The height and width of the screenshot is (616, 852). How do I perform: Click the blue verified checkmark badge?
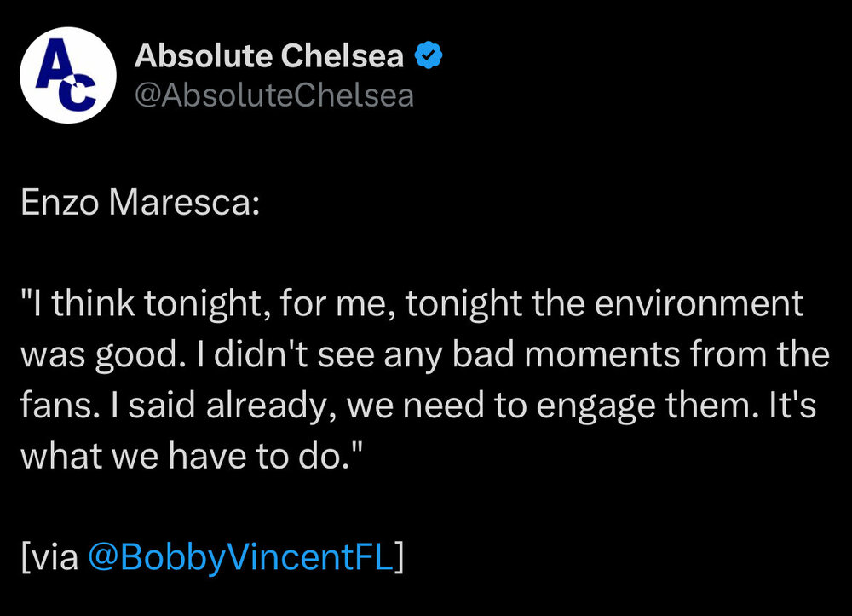pyautogui.click(x=429, y=55)
